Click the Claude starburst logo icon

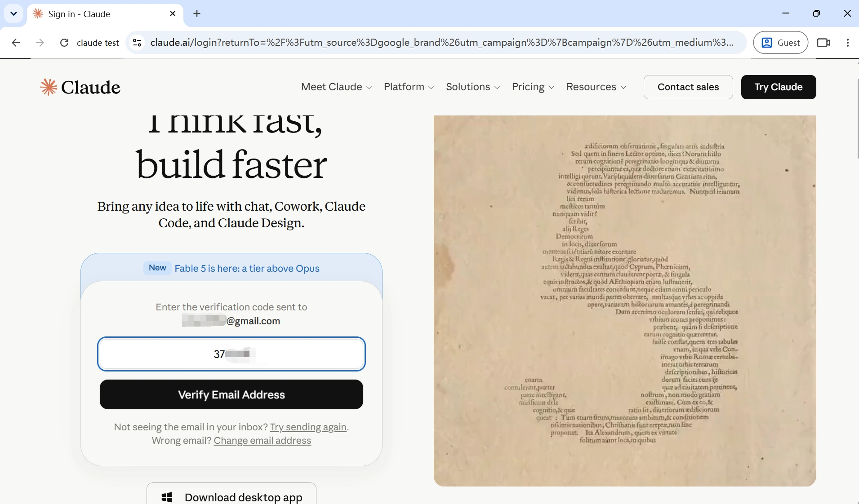[x=49, y=87]
